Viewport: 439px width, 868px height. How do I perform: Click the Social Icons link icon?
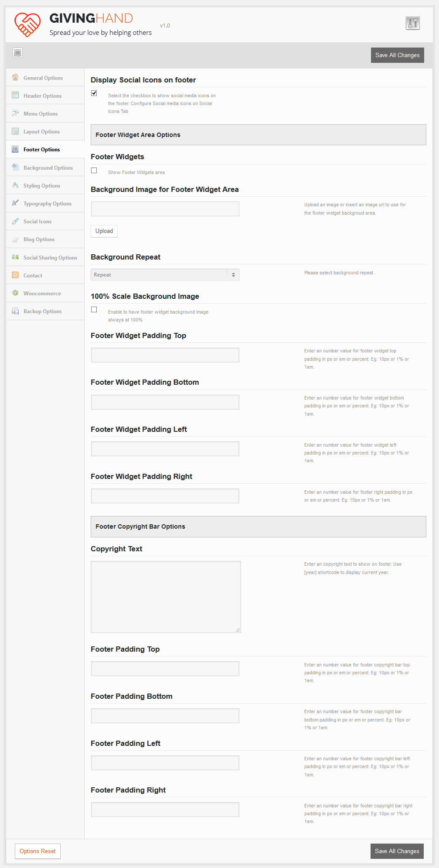pyautogui.click(x=15, y=221)
